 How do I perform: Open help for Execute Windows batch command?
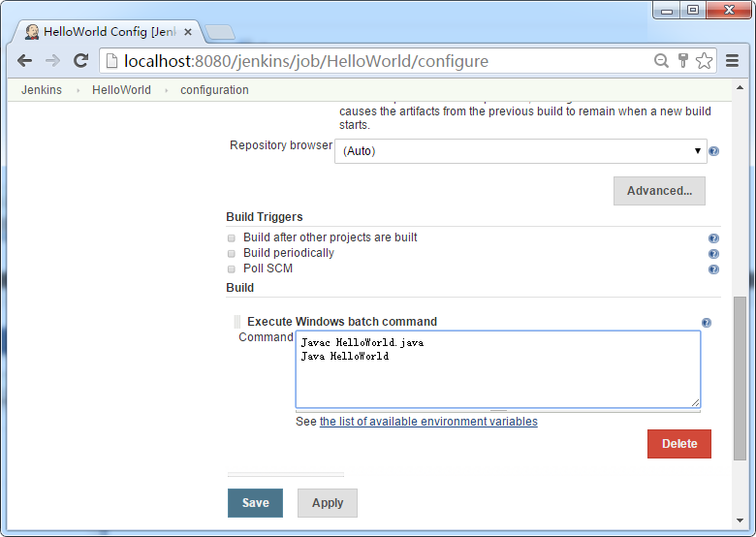(707, 323)
